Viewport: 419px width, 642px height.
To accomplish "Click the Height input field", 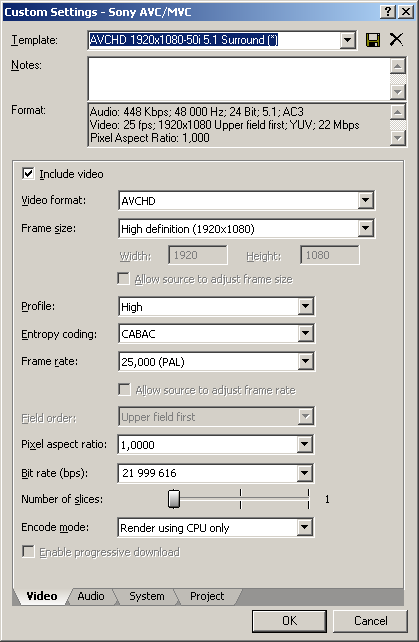I will click(x=330, y=255).
